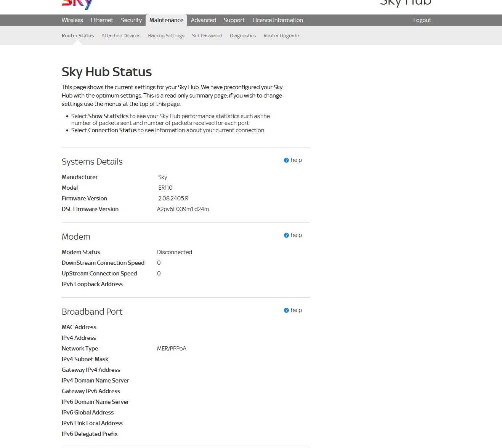Click the Modem section heading
Viewport: 502px width, 448px height.
pos(76,237)
